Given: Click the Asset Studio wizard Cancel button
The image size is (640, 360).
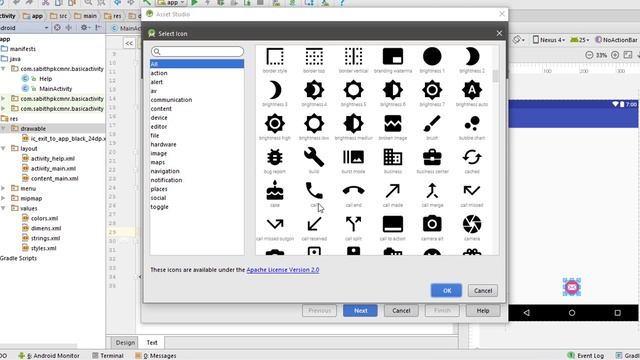Looking at the screenshot, I should [401, 311].
